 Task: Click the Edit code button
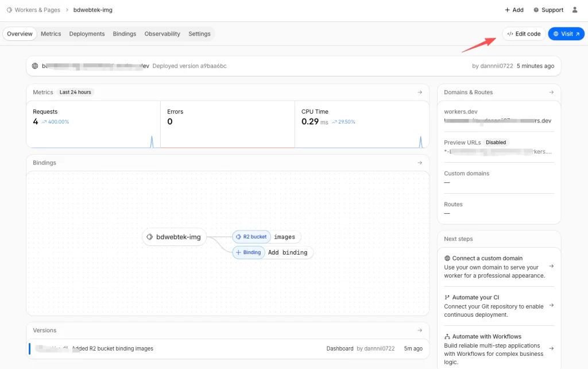(524, 34)
